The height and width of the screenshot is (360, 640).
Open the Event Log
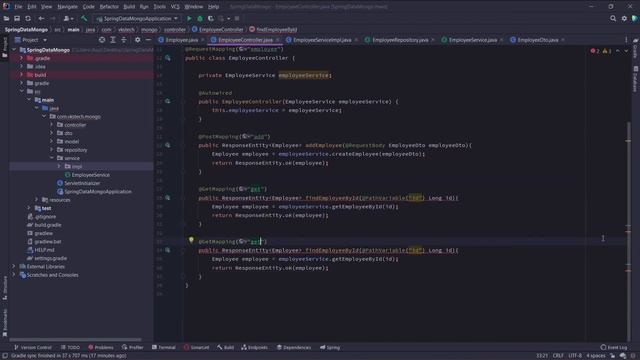(614, 347)
